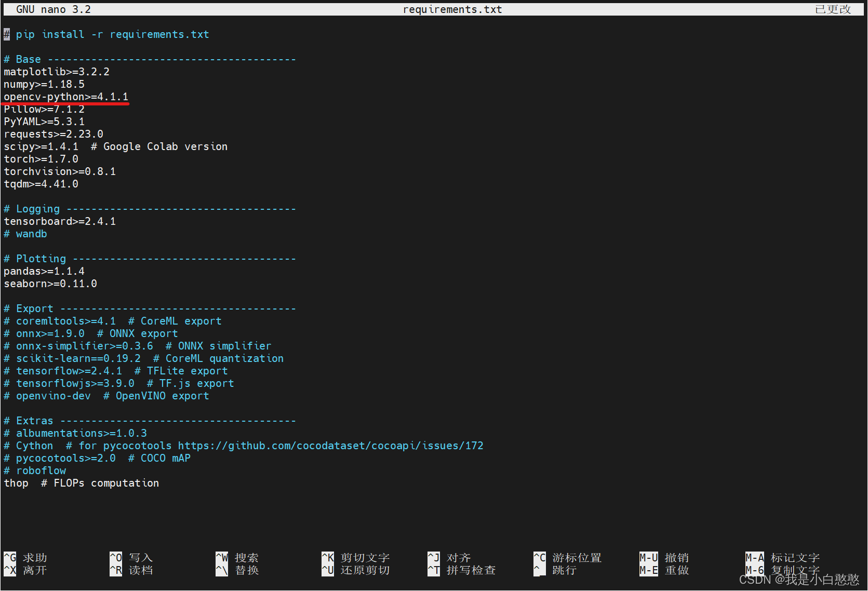Click the ^\ replace shortcut
The image size is (868, 591).
[237, 570]
